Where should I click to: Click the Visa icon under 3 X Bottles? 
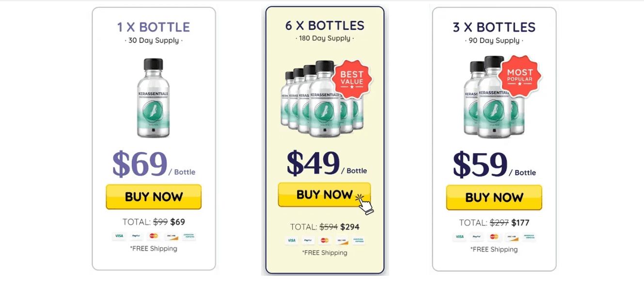pyautogui.click(x=459, y=237)
